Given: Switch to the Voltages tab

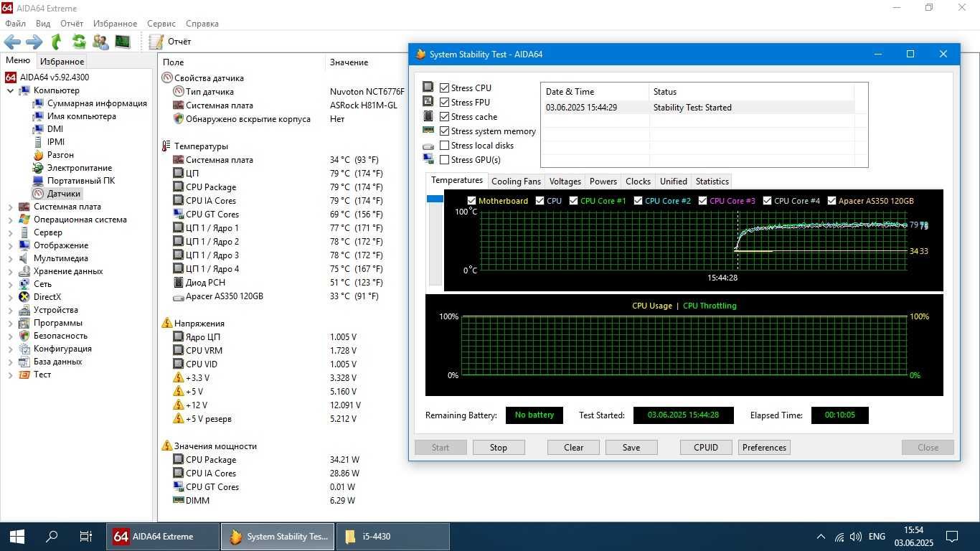Looking at the screenshot, I should (x=565, y=182).
